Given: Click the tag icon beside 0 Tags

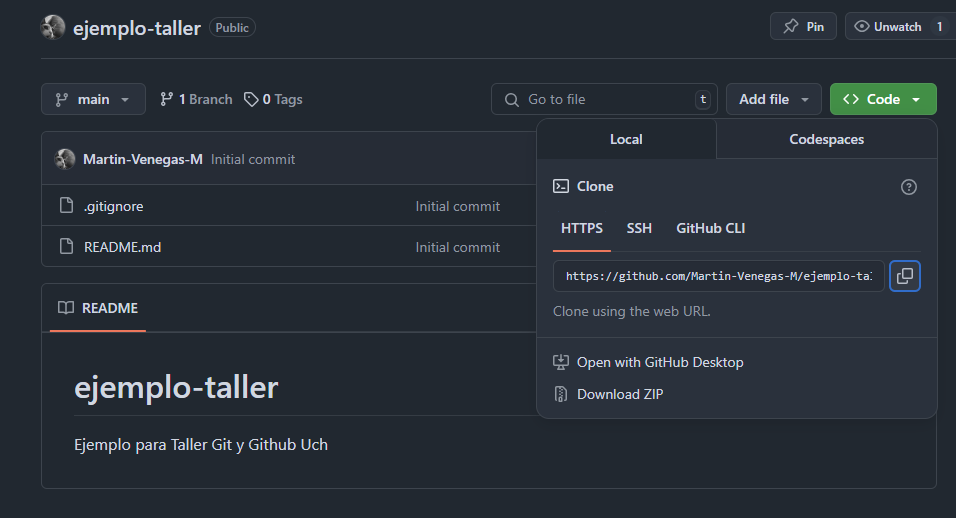Looking at the screenshot, I should click(251, 99).
